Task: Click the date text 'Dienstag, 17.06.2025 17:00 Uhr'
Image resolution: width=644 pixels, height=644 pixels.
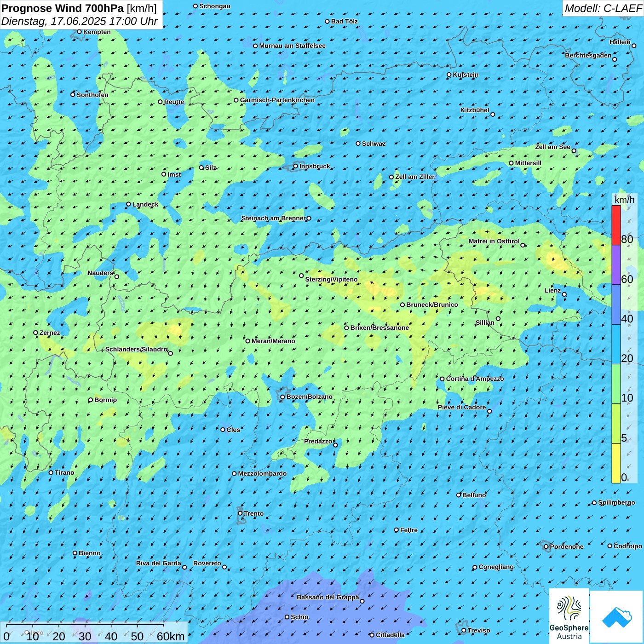Action: 80,21
